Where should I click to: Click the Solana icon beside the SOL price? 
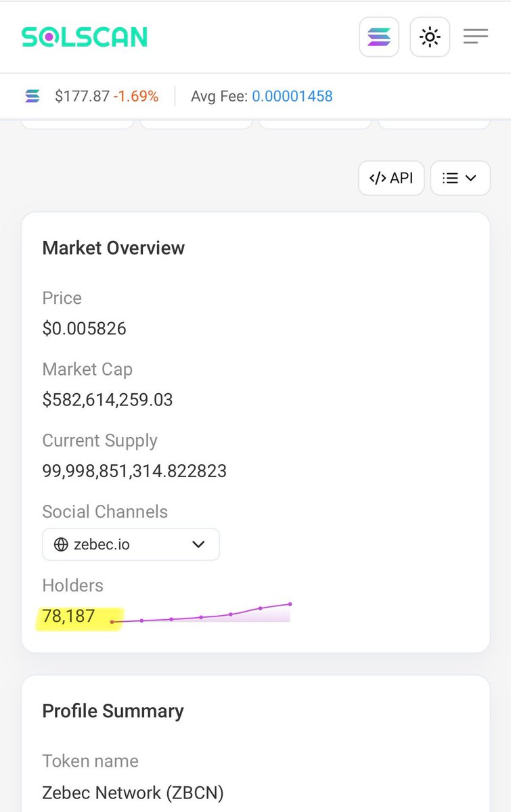click(x=32, y=96)
